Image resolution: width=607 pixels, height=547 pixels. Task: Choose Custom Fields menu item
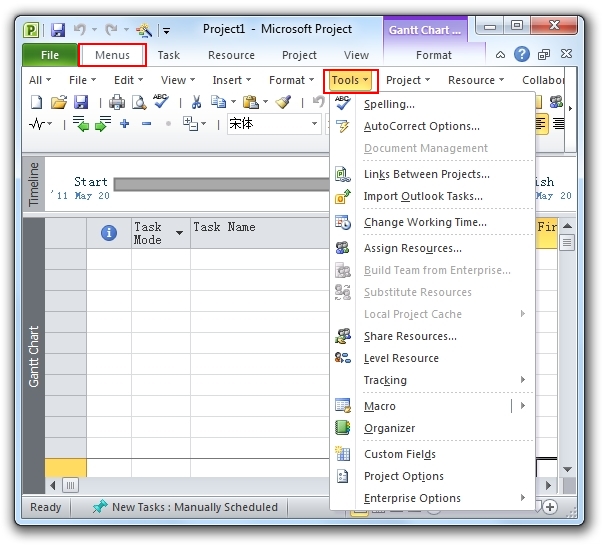[433, 454]
